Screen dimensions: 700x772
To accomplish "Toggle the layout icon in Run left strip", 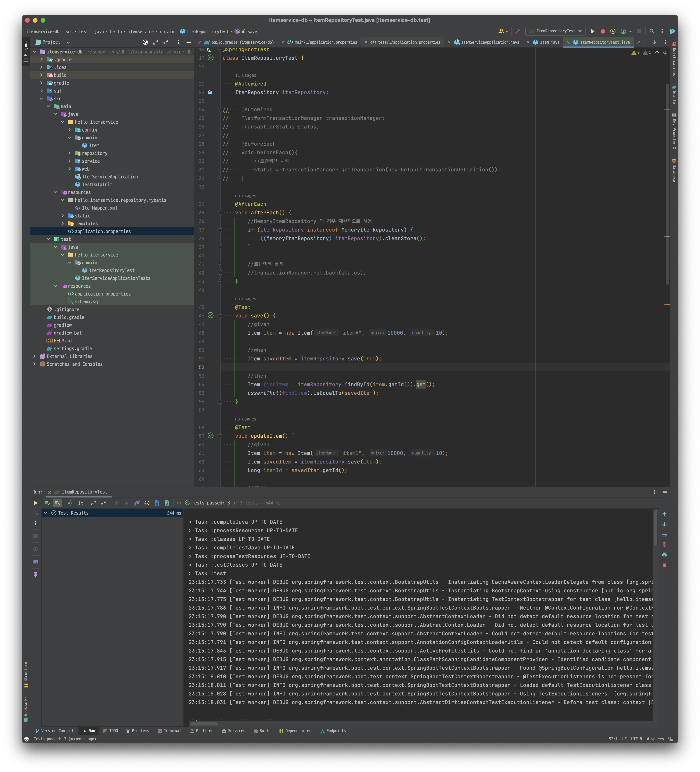I will click(36, 562).
